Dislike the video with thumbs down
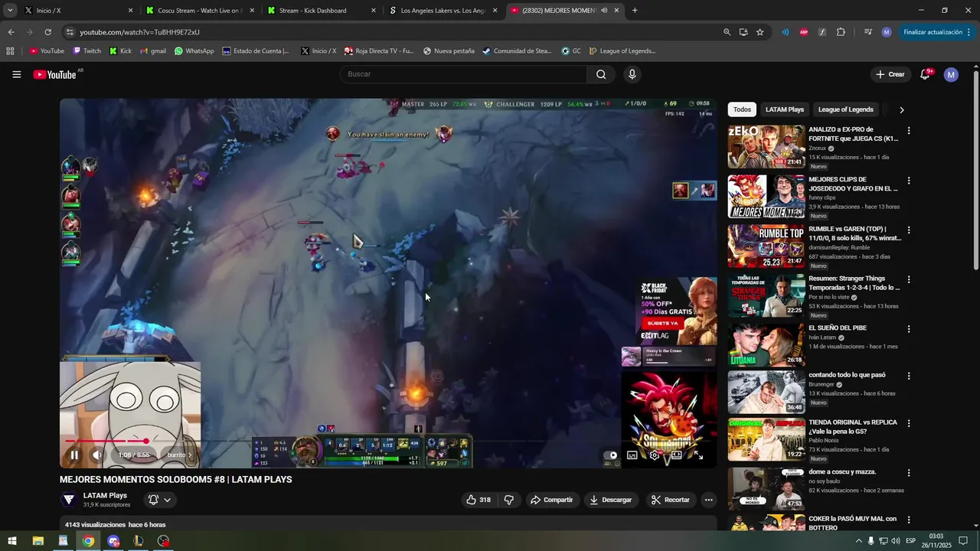This screenshot has width=980, height=551. click(x=509, y=500)
